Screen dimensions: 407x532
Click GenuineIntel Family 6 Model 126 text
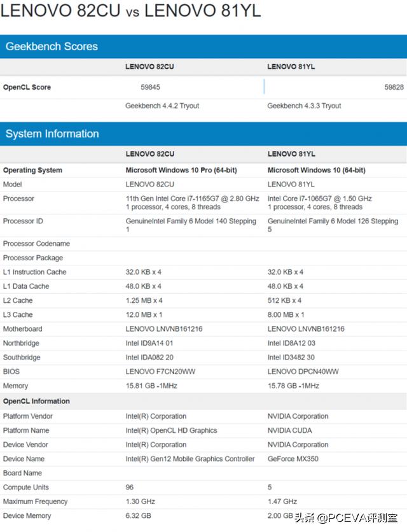click(318, 221)
